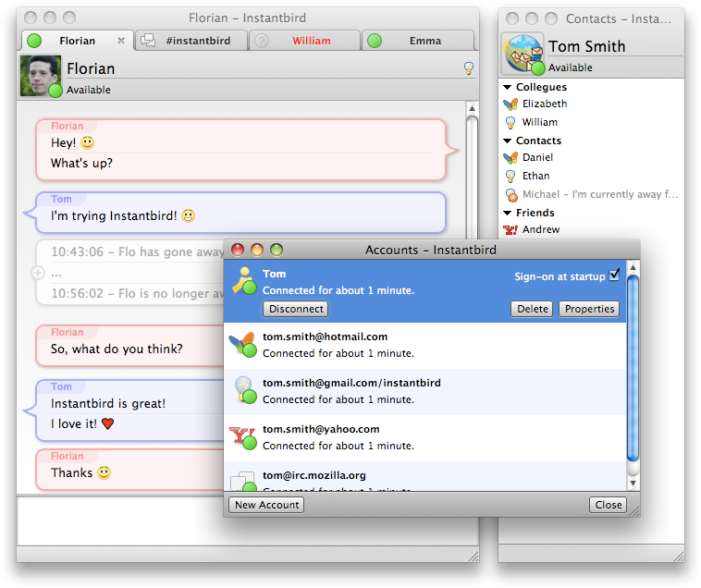Click Florian's profile photo in the chat header
The image size is (701, 588).
[x=41, y=76]
